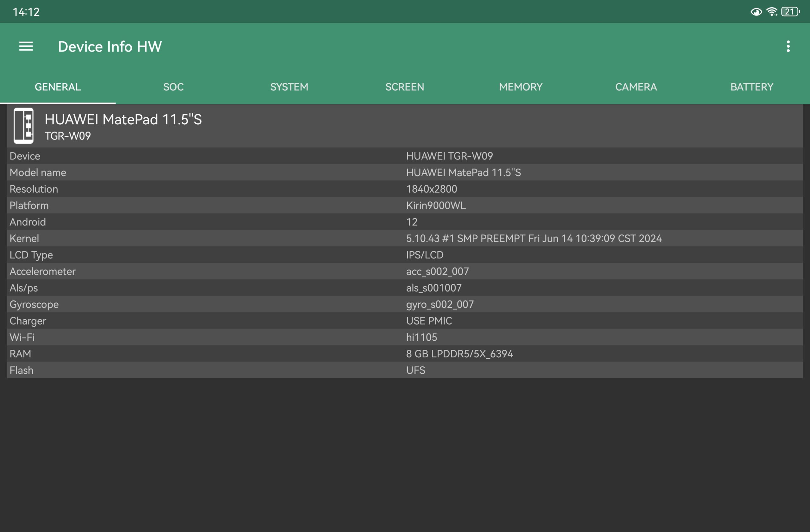
Task: Tap the als_s001007 value
Action: [x=433, y=288]
